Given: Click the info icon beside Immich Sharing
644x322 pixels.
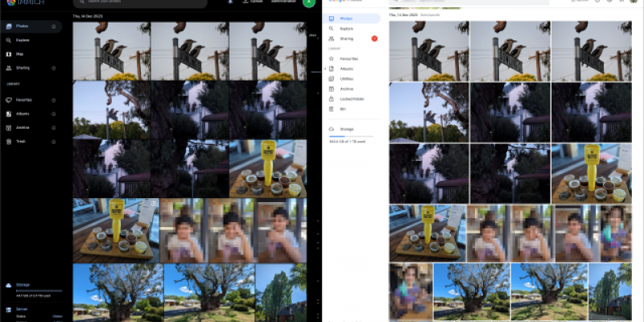Looking at the screenshot, I should (53, 68).
